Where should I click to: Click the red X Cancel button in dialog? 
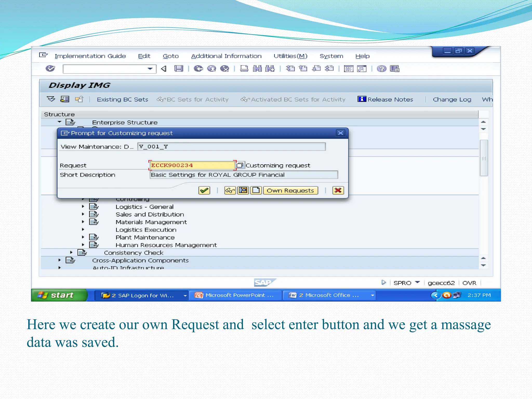pos(338,190)
